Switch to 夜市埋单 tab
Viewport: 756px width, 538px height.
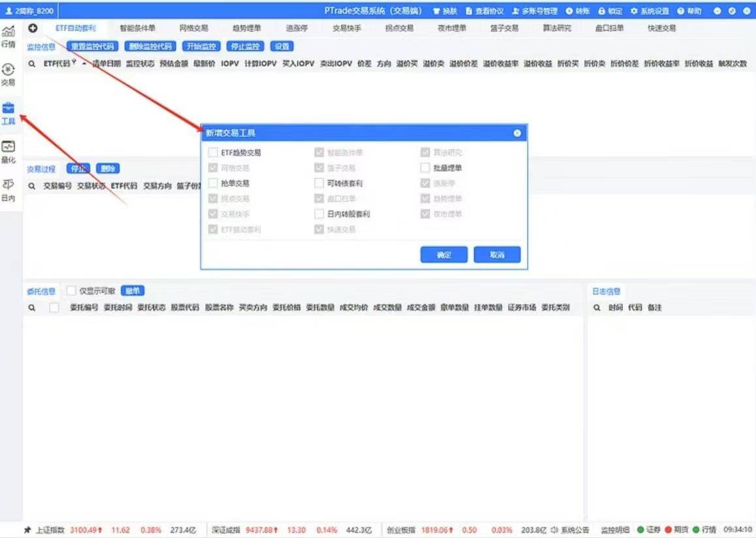coord(452,28)
